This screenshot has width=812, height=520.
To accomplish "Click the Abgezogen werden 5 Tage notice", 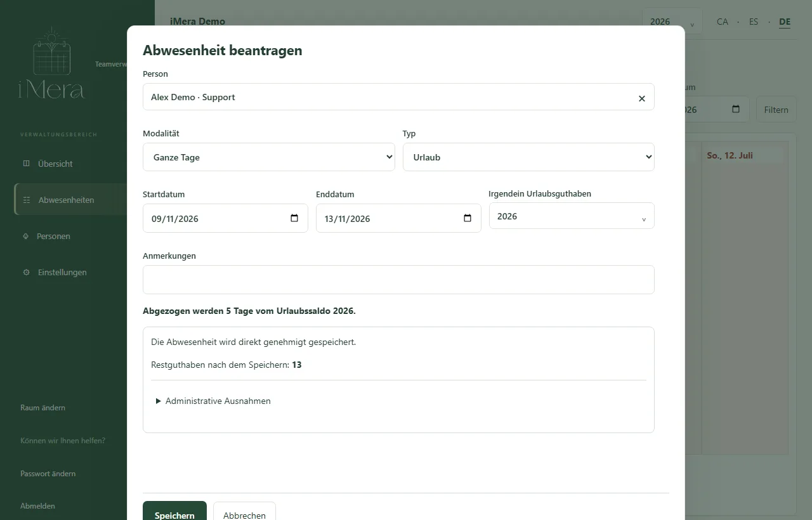I will point(249,311).
